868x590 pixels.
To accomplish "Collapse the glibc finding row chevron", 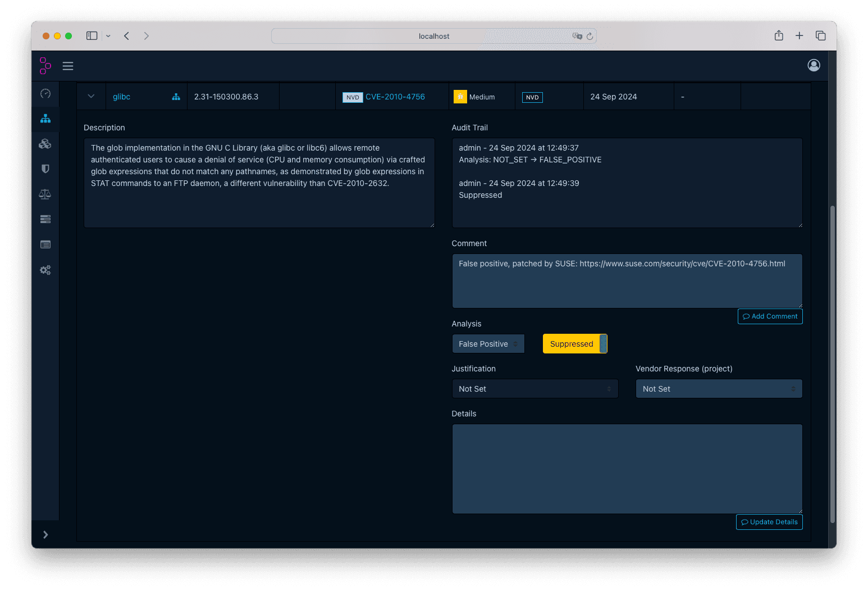I will coord(91,96).
